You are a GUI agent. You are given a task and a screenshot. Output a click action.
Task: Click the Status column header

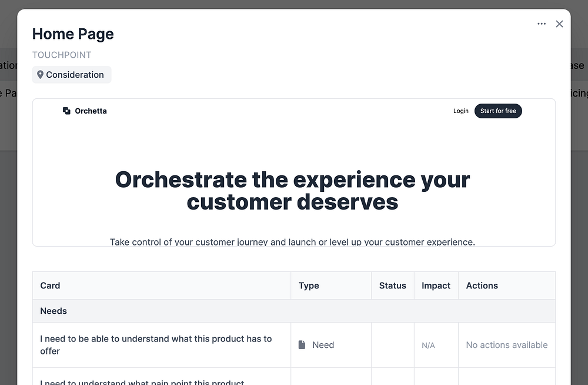coord(392,286)
